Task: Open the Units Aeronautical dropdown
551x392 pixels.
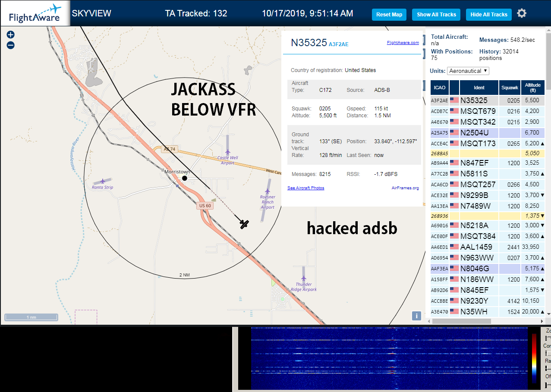Action: (468, 71)
